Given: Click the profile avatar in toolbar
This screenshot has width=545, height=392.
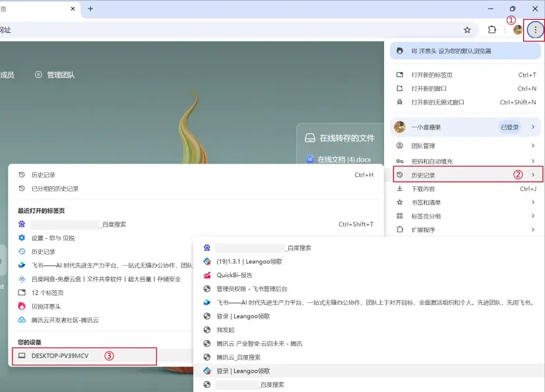Looking at the screenshot, I should point(517,30).
